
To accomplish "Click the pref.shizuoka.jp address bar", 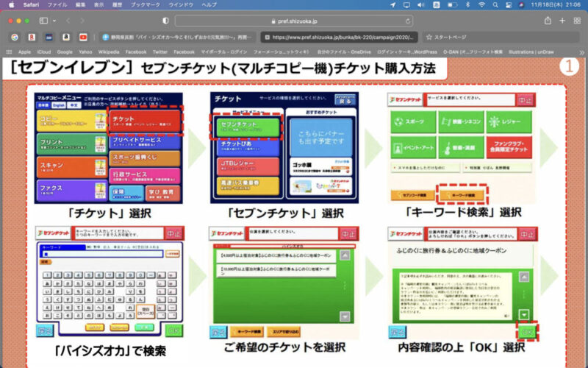I will point(294,21).
